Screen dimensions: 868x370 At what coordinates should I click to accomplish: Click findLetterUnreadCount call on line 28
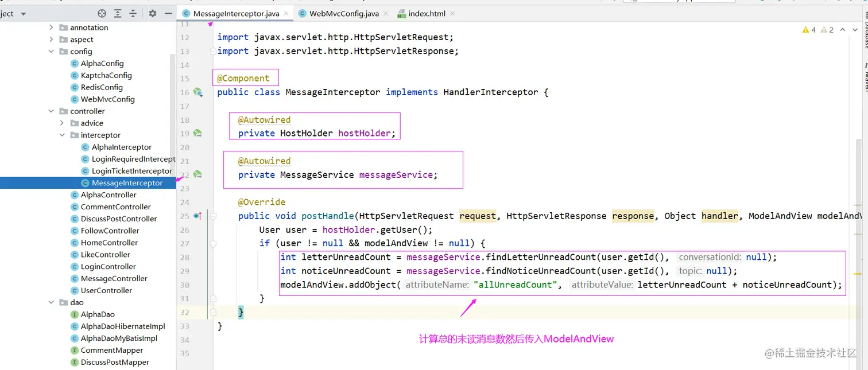[x=540, y=258]
